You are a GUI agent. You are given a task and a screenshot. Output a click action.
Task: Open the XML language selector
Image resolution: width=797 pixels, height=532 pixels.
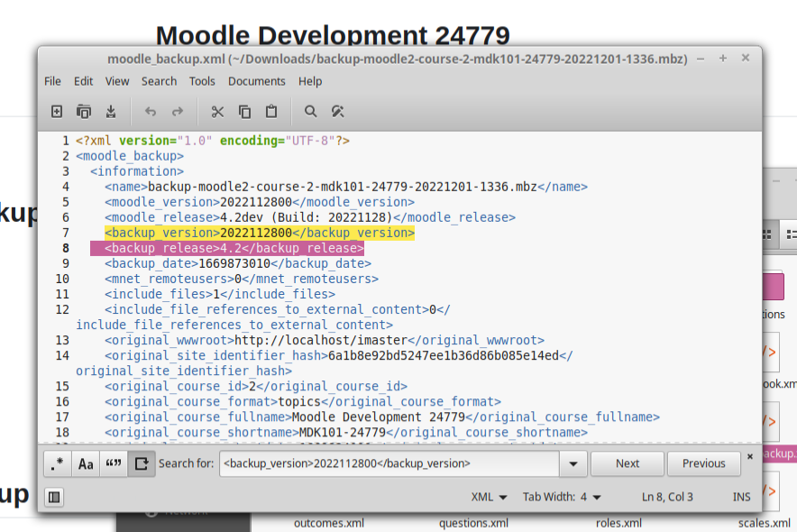point(489,497)
